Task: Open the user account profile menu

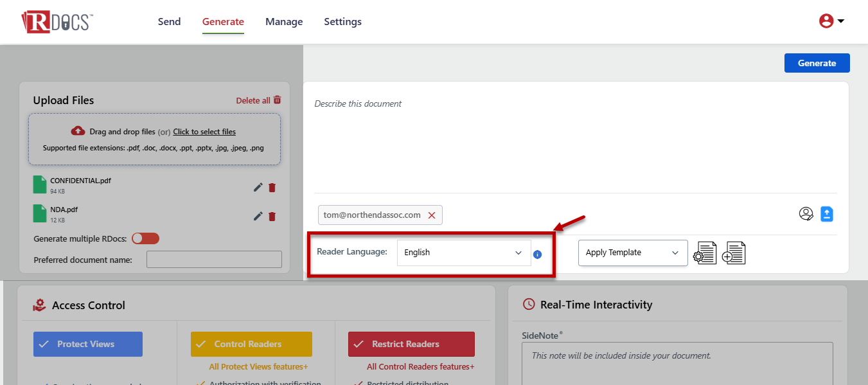Action: point(831,21)
